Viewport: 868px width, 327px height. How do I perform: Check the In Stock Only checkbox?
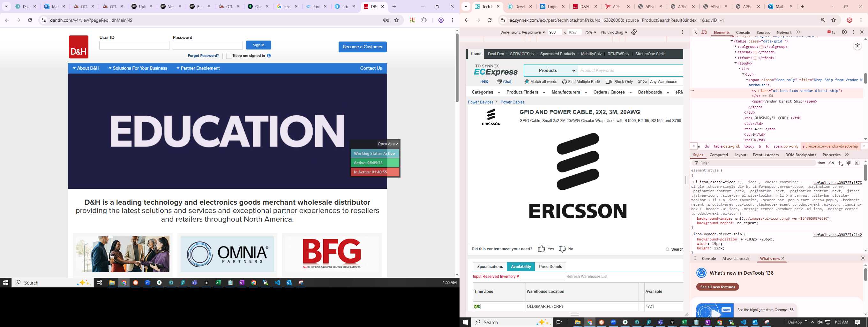[x=608, y=82]
